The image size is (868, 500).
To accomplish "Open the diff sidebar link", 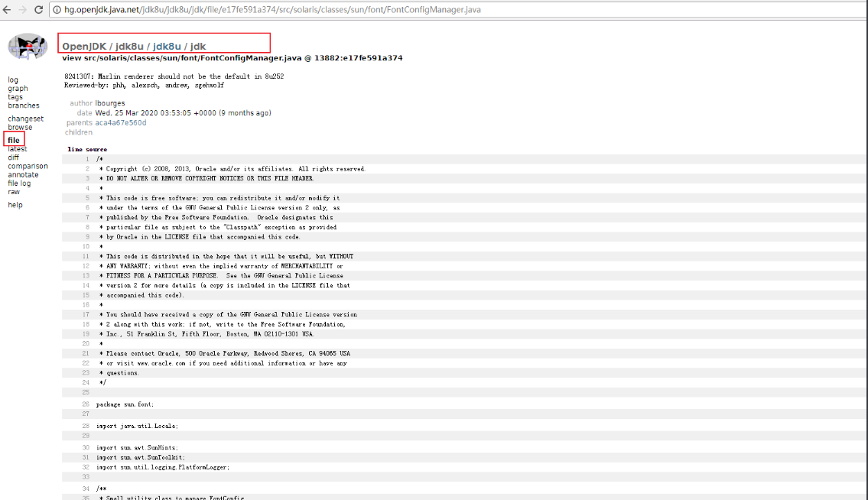I will click(13, 157).
